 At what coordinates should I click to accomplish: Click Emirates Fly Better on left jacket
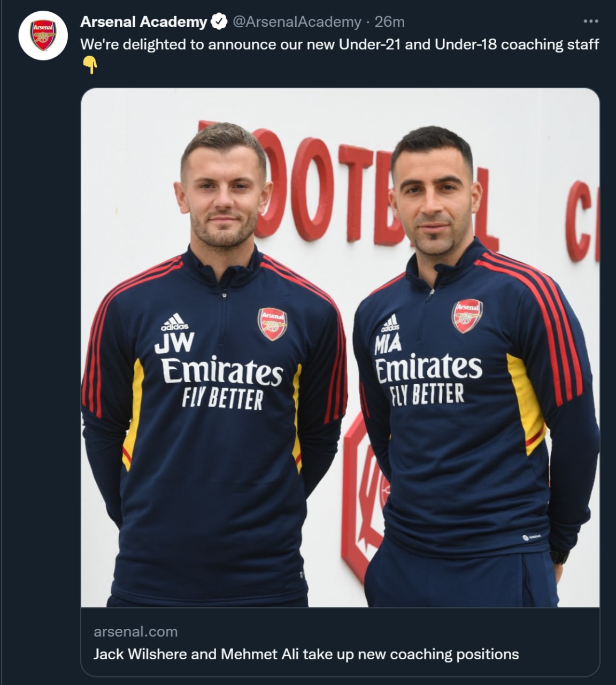pyautogui.click(x=221, y=383)
